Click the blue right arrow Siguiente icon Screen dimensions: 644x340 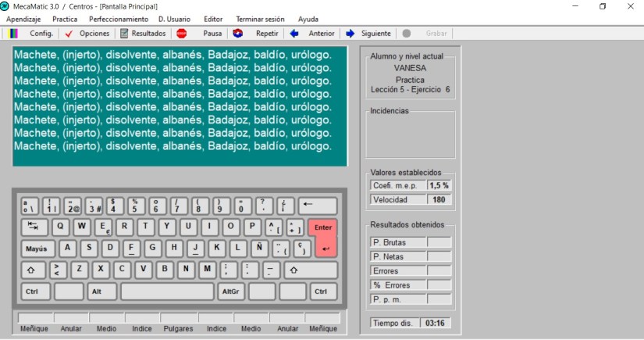350,34
